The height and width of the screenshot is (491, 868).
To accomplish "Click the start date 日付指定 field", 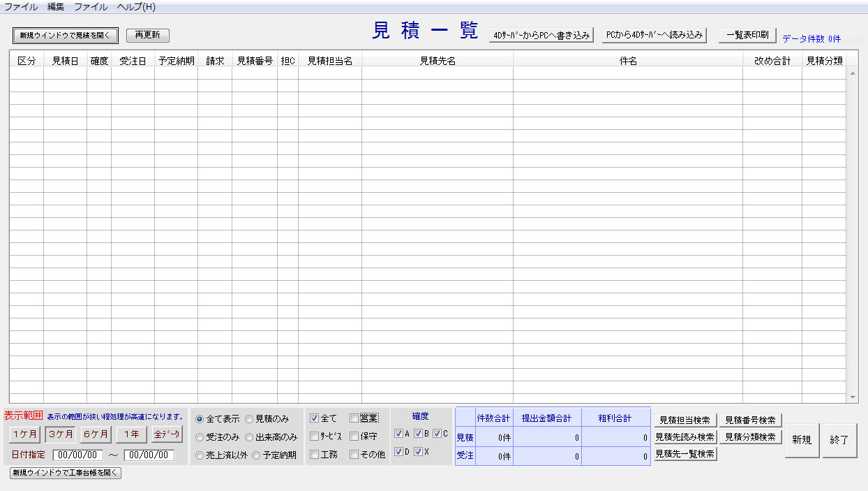I will click(x=77, y=455).
